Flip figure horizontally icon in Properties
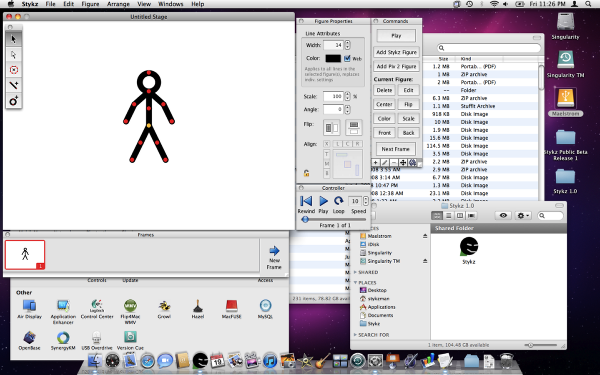The width and height of the screenshot is (600, 375). pyautogui.click(x=331, y=128)
